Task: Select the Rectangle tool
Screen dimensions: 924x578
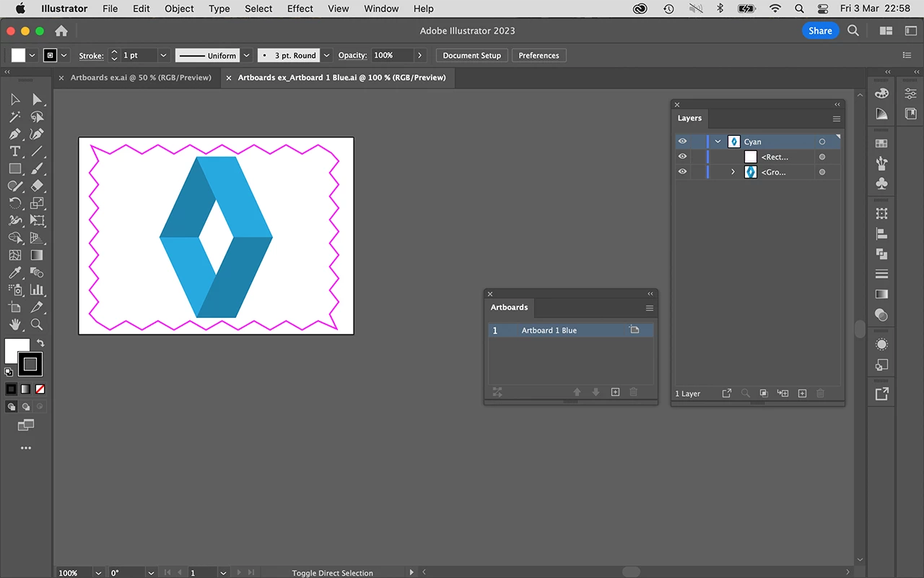Action: pos(14,169)
